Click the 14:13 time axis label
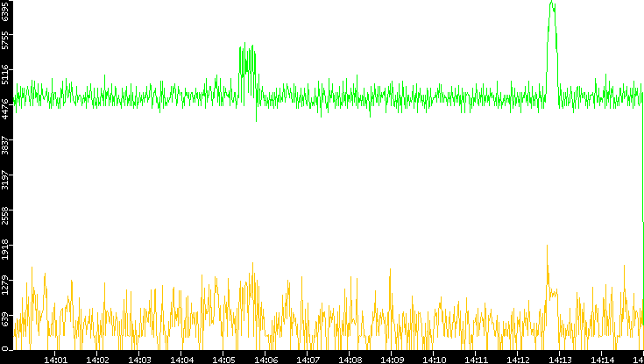 [x=560, y=360]
